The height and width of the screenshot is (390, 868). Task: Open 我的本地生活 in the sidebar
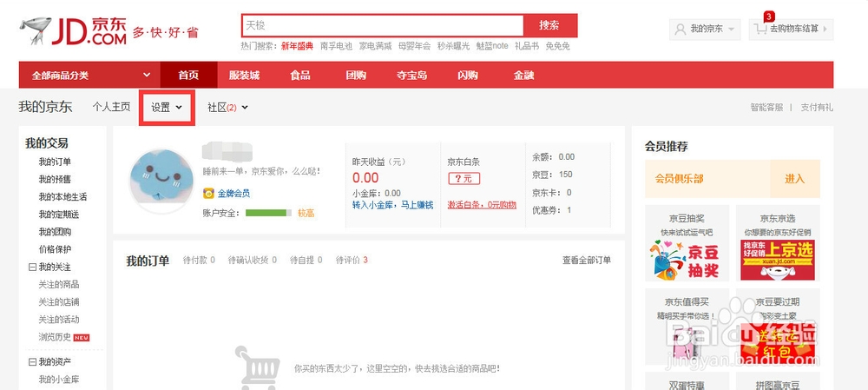62,196
